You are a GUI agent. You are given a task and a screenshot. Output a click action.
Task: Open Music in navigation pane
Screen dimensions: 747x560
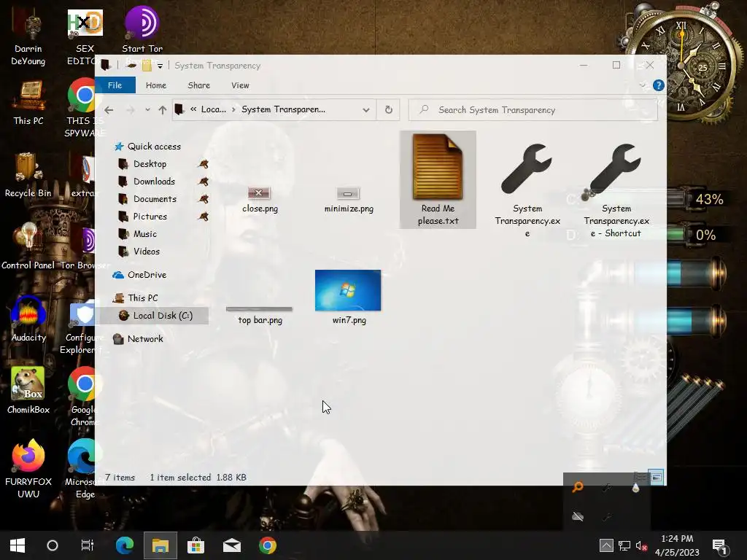pyautogui.click(x=145, y=234)
